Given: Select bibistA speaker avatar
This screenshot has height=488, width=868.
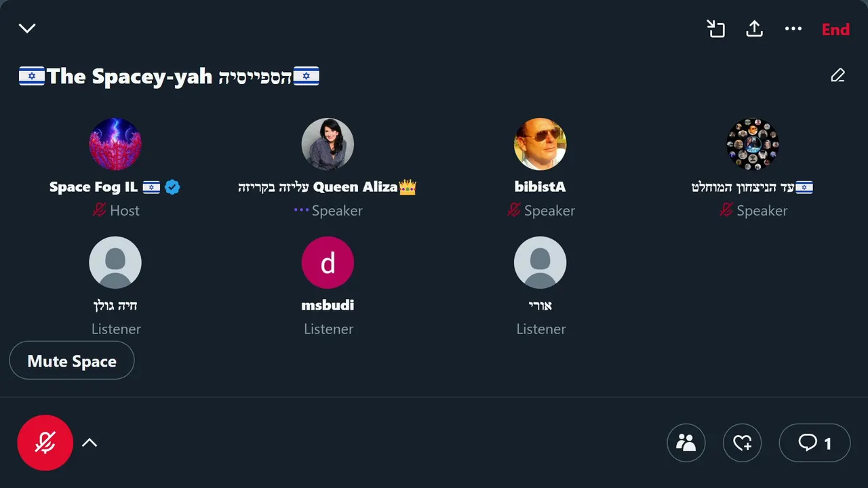Looking at the screenshot, I should point(540,144).
